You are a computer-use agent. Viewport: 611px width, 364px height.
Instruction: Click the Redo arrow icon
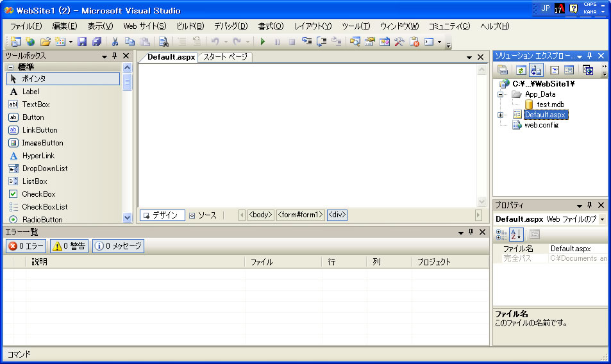coord(237,41)
